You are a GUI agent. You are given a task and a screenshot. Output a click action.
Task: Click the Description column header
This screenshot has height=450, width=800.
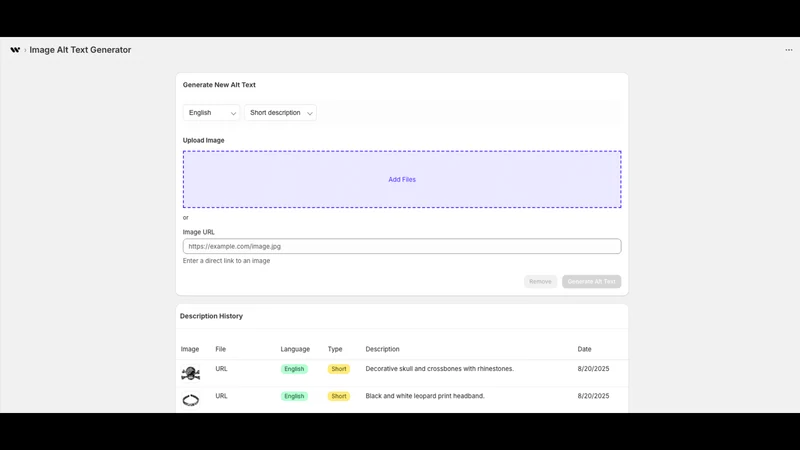[x=382, y=349]
